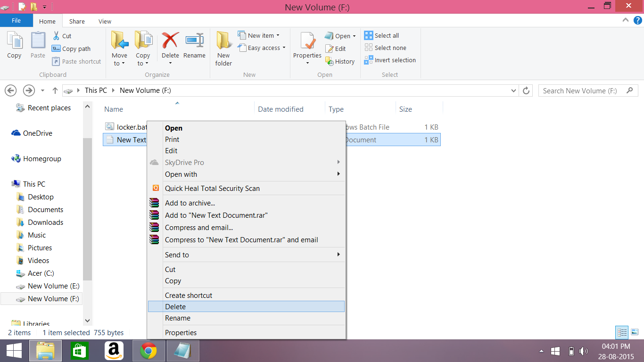Refresh the folder view with the refresh icon

(x=526, y=90)
